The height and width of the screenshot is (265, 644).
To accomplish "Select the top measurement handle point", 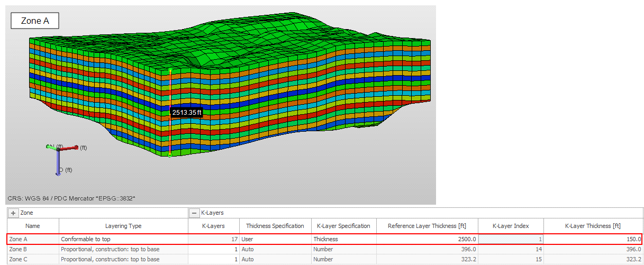I will coord(170,70).
